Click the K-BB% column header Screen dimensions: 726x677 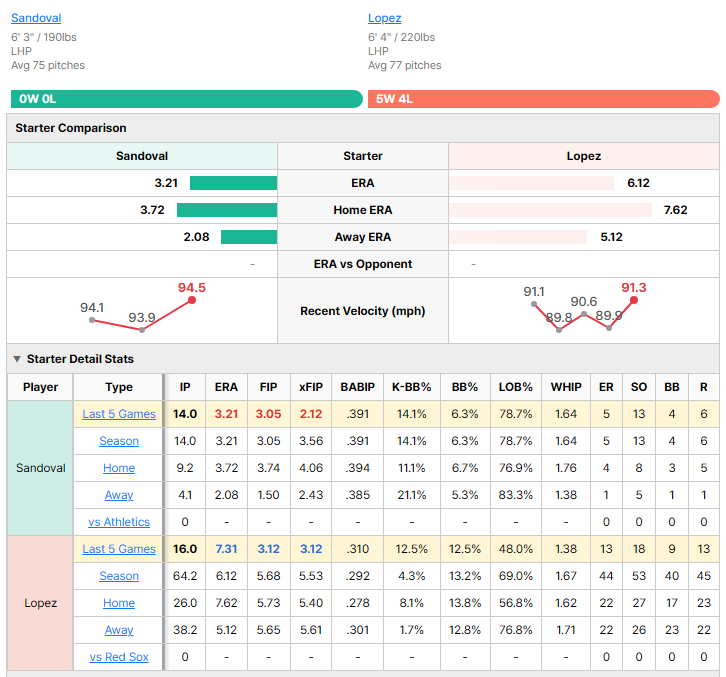(x=412, y=387)
